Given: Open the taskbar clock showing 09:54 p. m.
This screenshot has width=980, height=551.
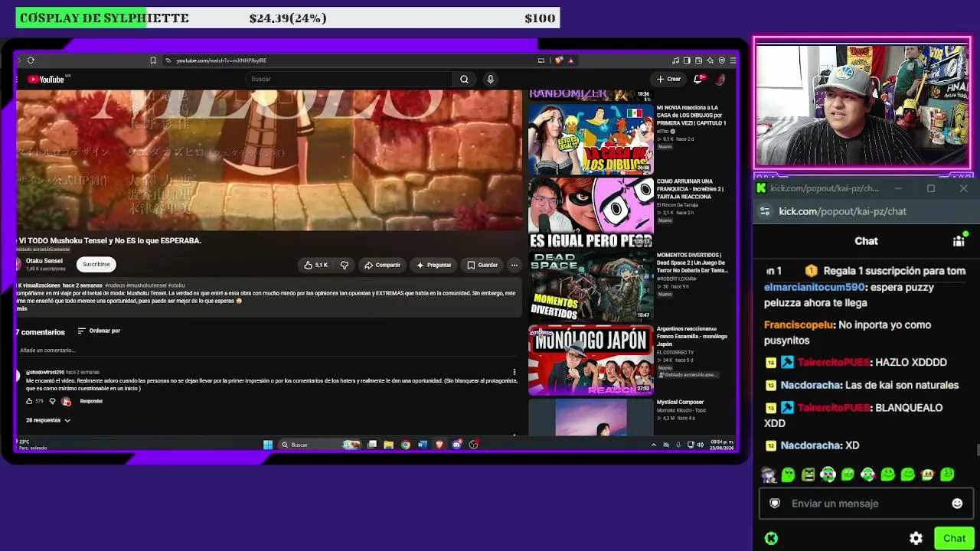Looking at the screenshot, I should tap(722, 445).
